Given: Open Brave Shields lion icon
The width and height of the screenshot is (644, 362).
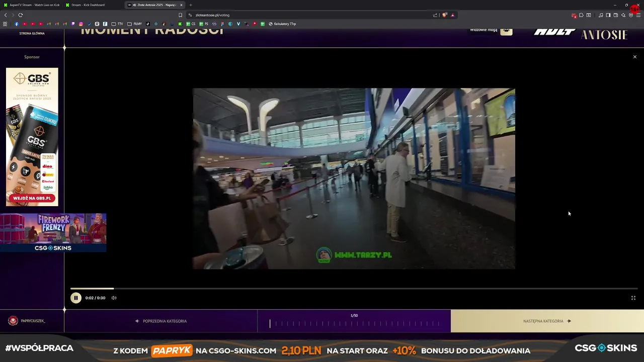Looking at the screenshot, I should (445, 15).
